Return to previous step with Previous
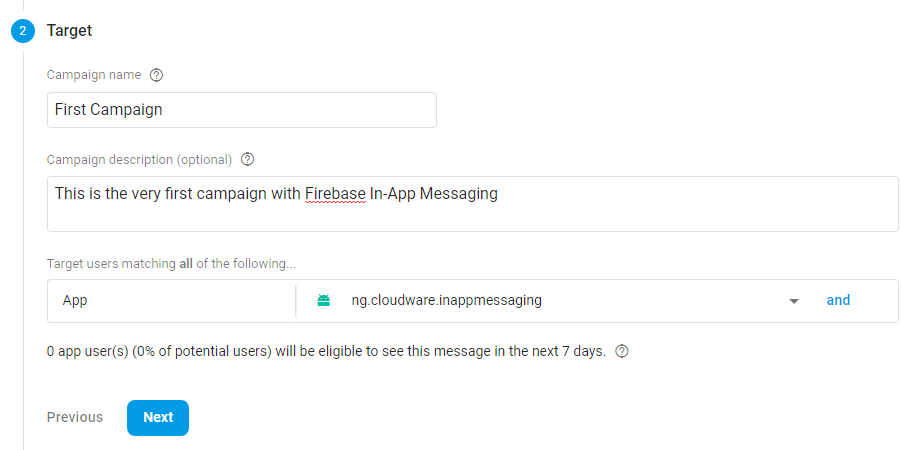This screenshot has width=901, height=450. pyautogui.click(x=75, y=417)
